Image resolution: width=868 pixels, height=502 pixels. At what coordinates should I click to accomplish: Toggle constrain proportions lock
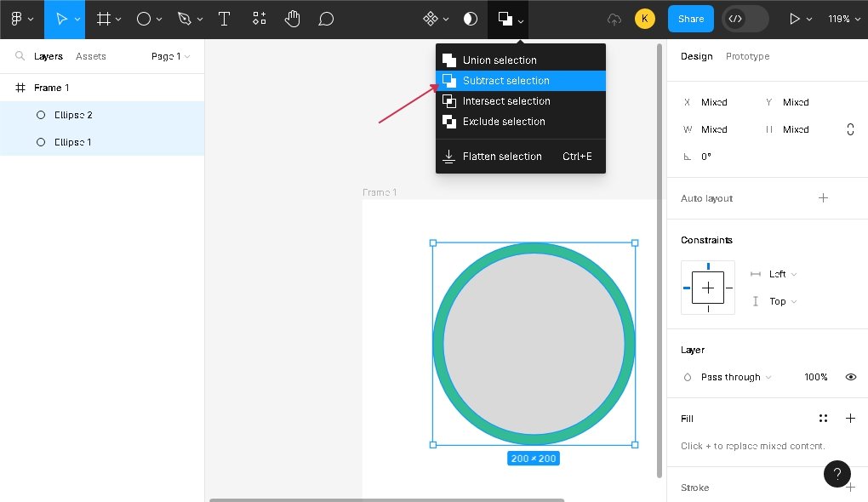tap(850, 129)
